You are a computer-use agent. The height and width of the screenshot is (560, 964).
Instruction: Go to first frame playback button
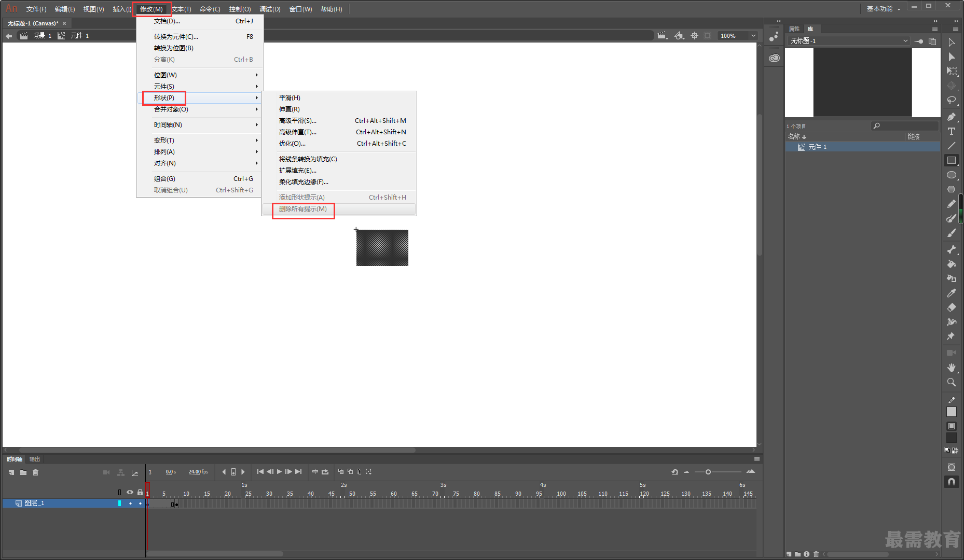point(260,472)
